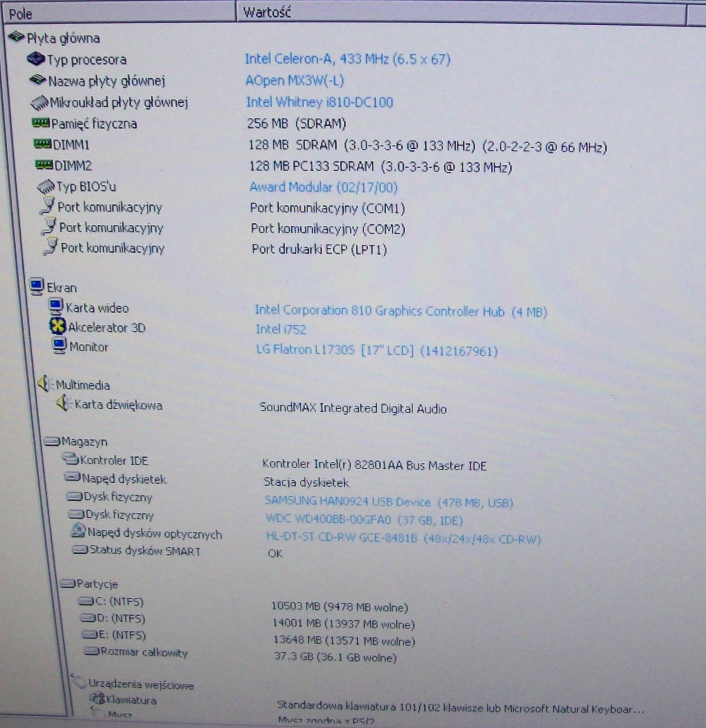The width and height of the screenshot is (706, 728).
Task: Click the C: (NTFS) drive icon
Action: (86, 601)
